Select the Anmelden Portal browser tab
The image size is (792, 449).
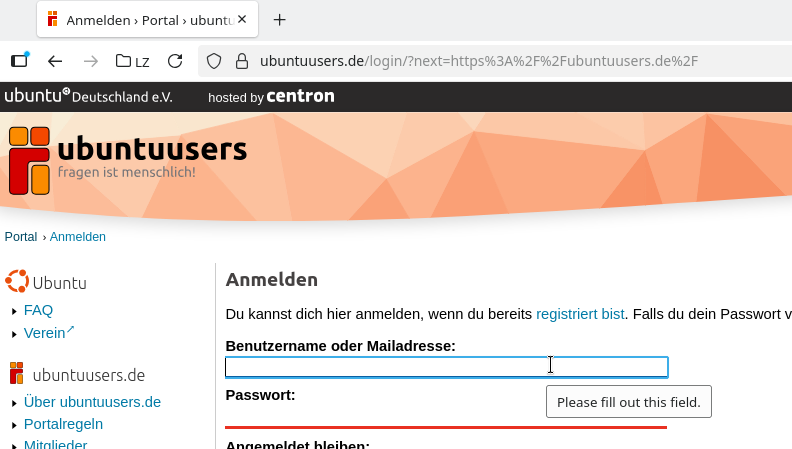coord(140,20)
